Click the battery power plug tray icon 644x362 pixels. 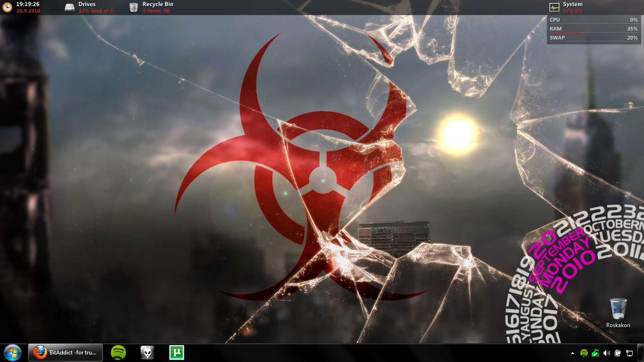[618, 353]
